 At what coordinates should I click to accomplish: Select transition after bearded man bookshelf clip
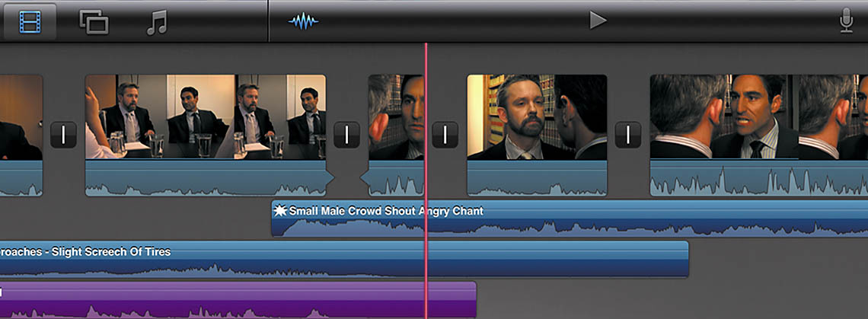click(628, 135)
